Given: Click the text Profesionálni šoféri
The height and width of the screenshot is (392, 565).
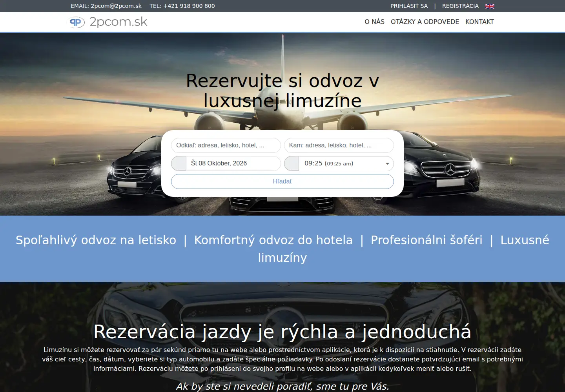Looking at the screenshot, I should tap(426, 240).
